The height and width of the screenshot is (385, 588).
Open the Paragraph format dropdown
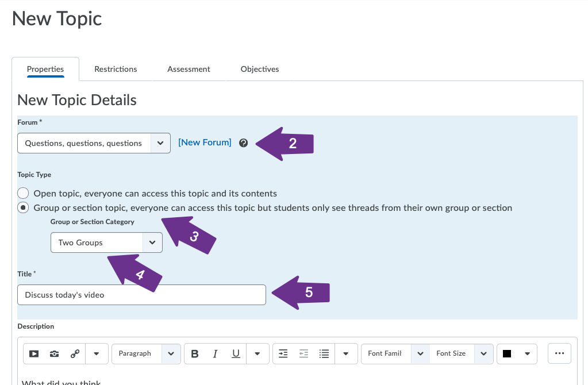pyautogui.click(x=146, y=354)
